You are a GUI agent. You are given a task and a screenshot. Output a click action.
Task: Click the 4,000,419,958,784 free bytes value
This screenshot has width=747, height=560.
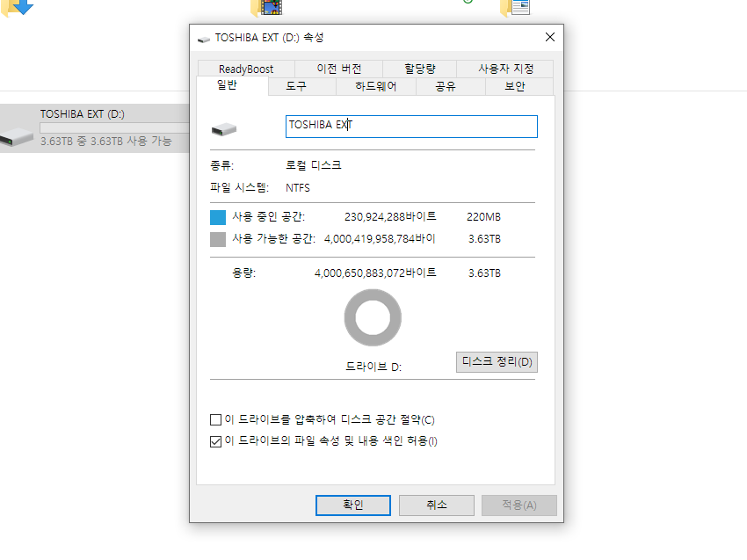380,239
